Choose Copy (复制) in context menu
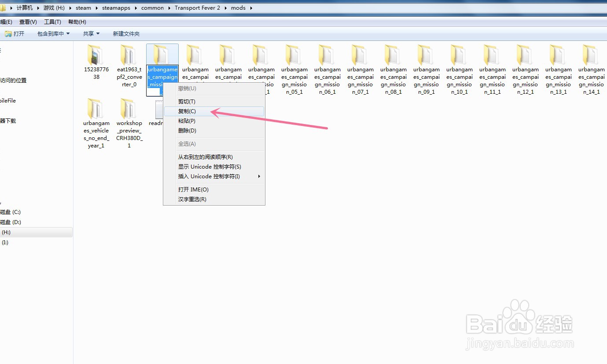 214,111
